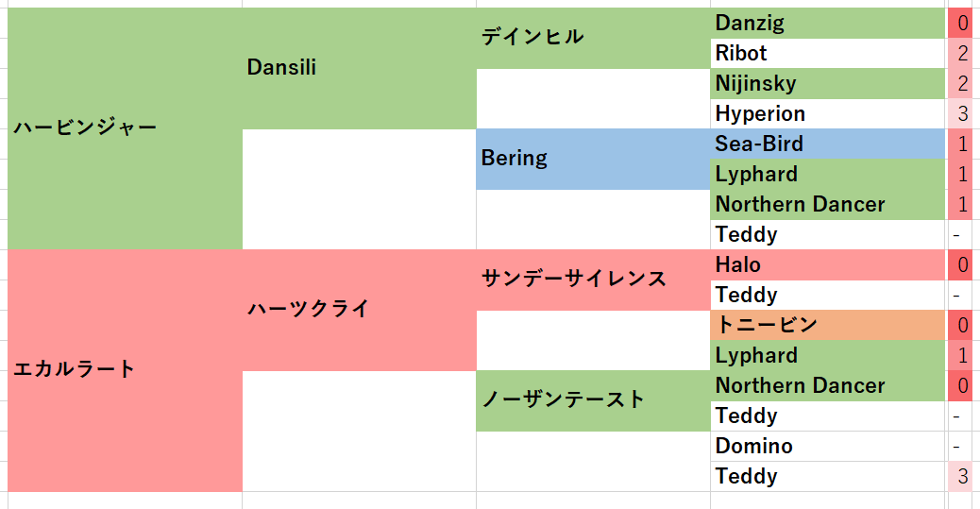Screen dimensions: 980x509
Task: Click the orange トニービン cell
Action: pyautogui.click(x=827, y=325)
